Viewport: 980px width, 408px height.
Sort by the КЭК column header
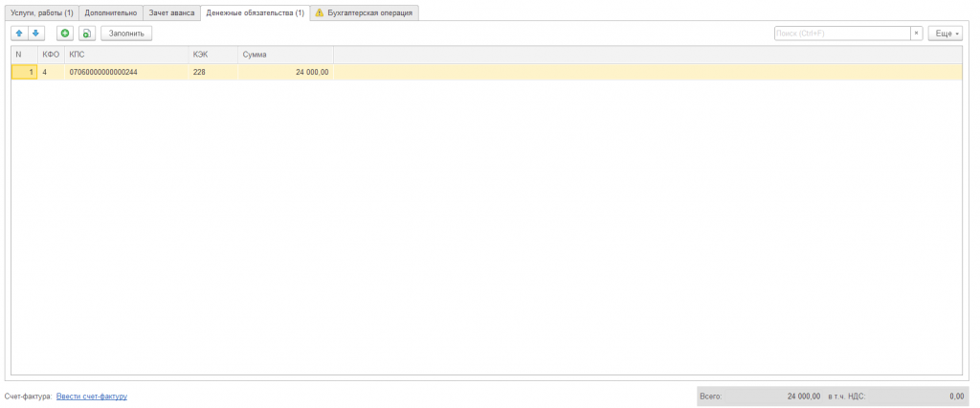213,55
